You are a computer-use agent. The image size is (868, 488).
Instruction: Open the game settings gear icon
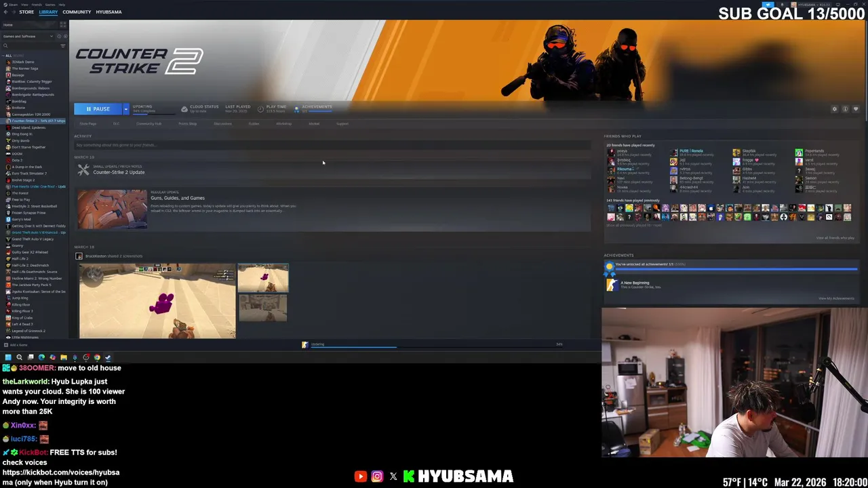(x=835, y=109)
